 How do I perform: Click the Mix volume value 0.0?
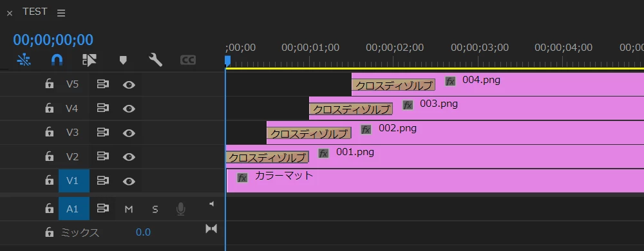143,232
